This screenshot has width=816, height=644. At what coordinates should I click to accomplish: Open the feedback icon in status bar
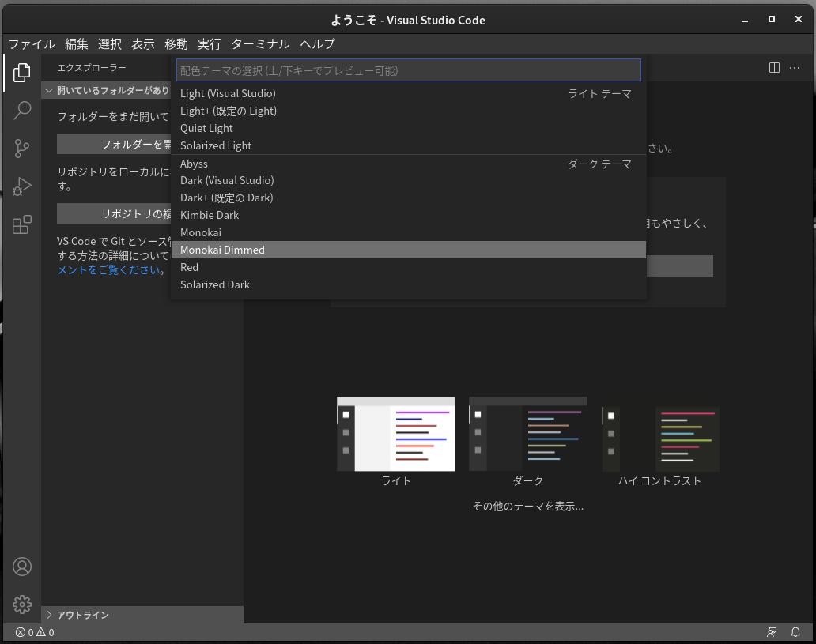click(x=772, y=632)
